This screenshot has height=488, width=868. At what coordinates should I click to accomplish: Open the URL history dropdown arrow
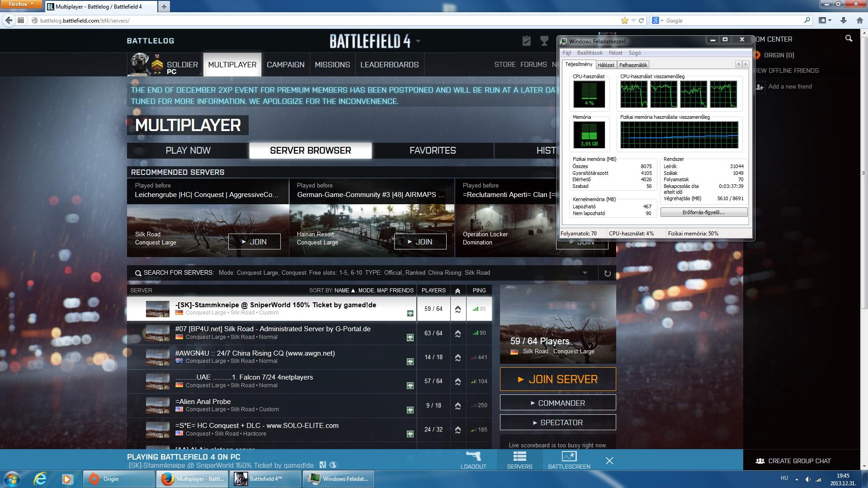point(633,20)
